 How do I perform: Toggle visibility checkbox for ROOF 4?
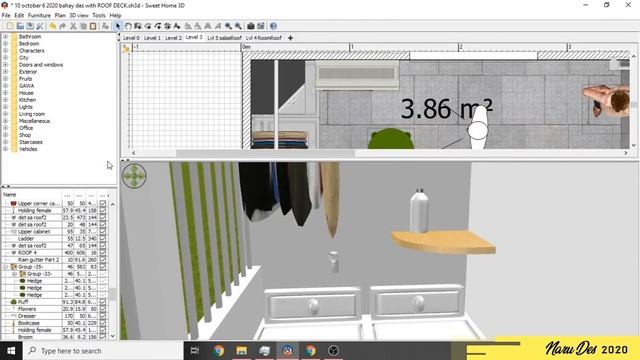click(x=102, y=253)
